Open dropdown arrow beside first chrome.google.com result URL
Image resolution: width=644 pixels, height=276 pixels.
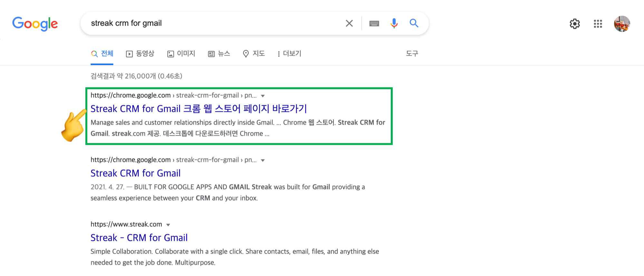(263, 96)
